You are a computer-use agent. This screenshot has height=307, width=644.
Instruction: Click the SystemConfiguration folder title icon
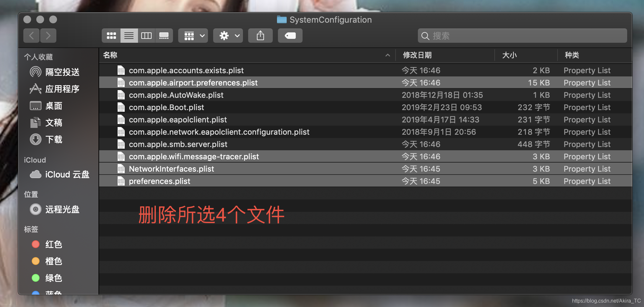(x=282, y=20)
